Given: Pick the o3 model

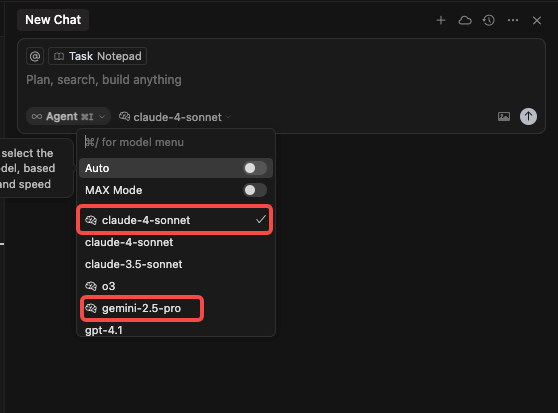Looking at the screenshot, I should 175,286.
